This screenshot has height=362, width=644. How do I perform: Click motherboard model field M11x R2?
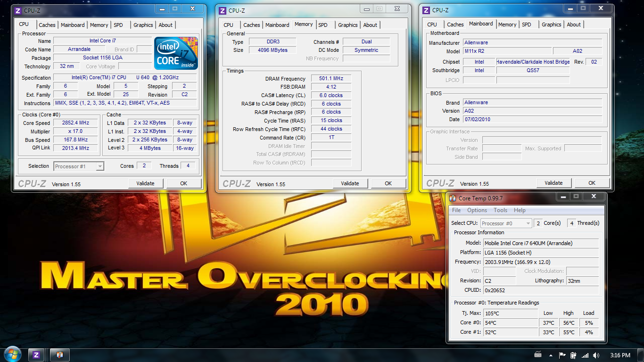click(x=507, y=51)
